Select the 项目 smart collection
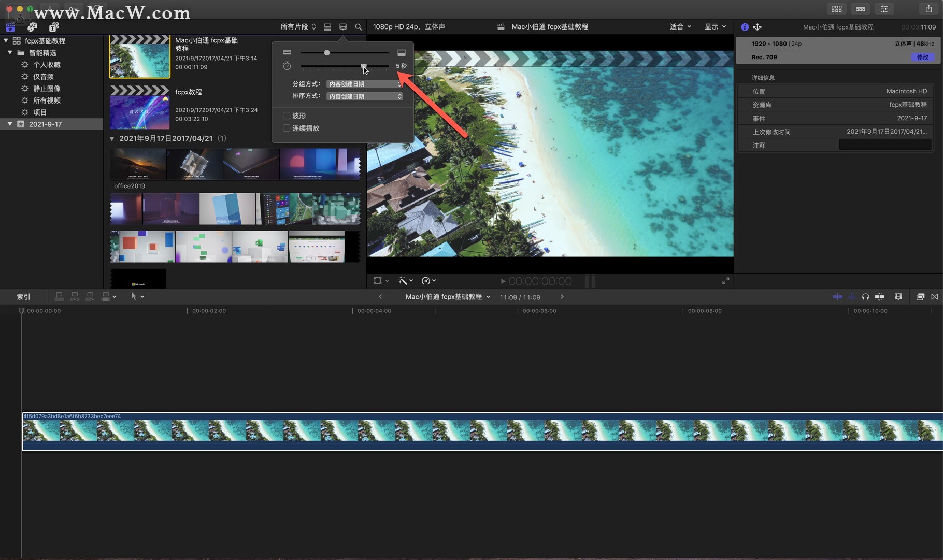Viewport: 943px width, 560px height. click(x=40, y=112)
